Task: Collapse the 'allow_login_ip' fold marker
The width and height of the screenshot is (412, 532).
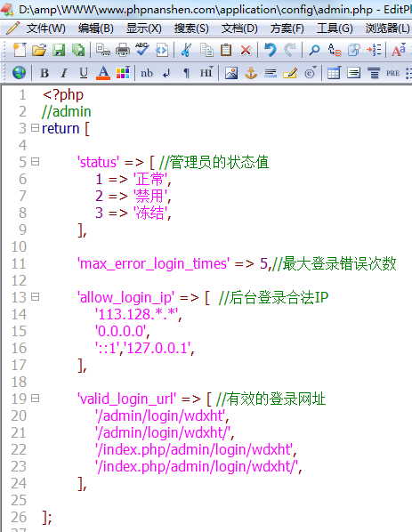Action: (x=35, y=297)
